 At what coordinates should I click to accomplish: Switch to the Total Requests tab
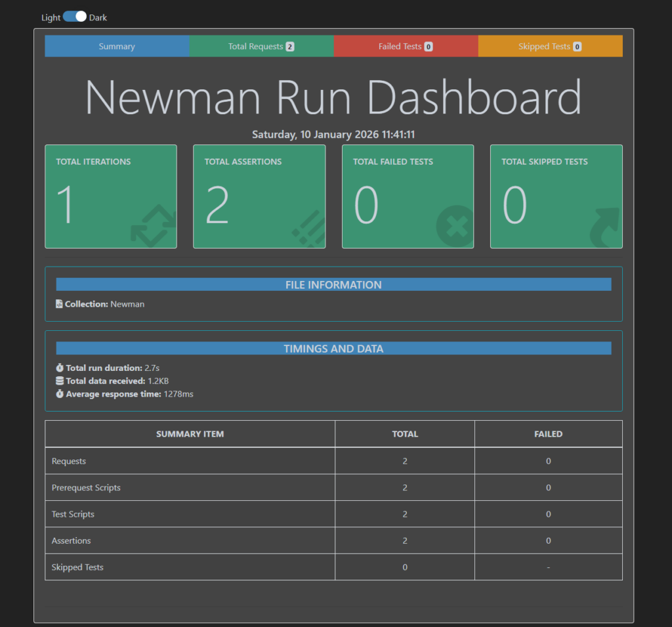pyautogui.click(x=261, y=47)
